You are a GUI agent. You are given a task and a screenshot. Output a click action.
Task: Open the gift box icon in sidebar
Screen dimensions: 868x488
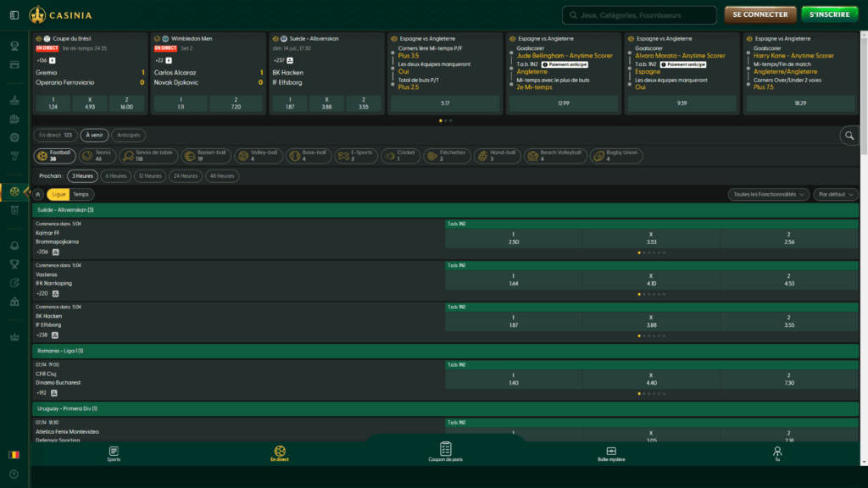[14, 119]
